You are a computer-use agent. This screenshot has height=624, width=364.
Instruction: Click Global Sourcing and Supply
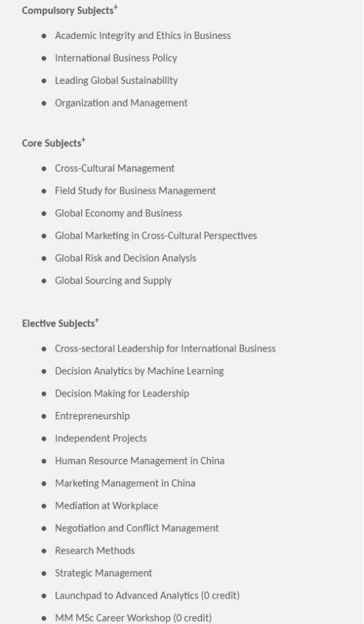[113, 280]
